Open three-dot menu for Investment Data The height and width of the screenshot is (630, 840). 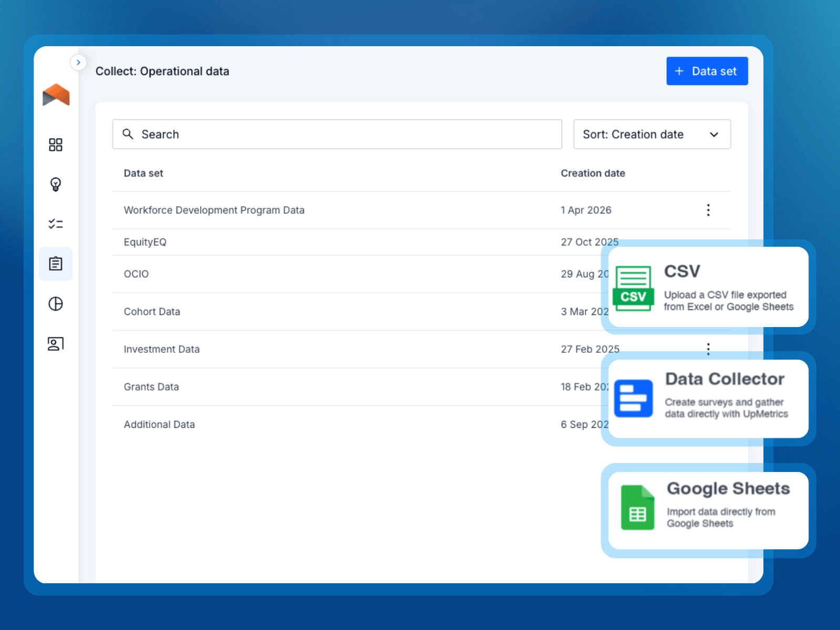click(708, 349)
